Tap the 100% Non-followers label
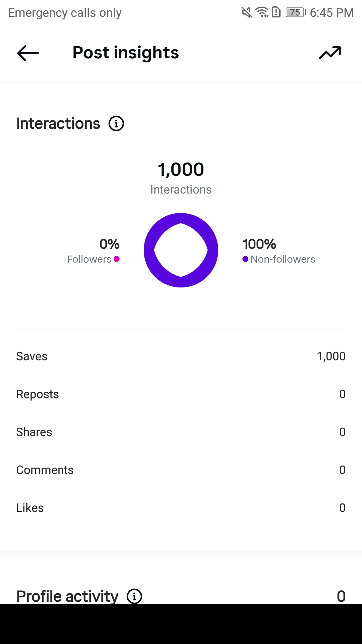The width and height of the screenshot is (362, 644). click(279, 251)
